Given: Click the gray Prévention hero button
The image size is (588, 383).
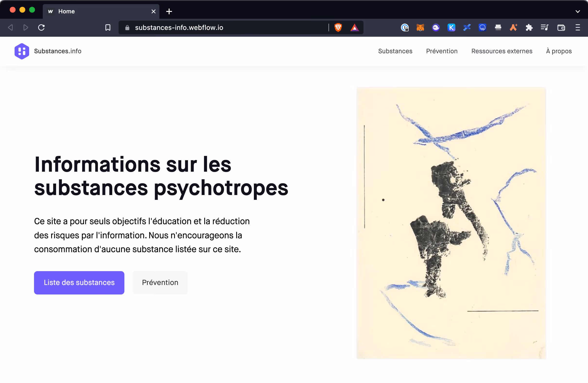Looking at the screenshot, I should [x=160, y=283].
